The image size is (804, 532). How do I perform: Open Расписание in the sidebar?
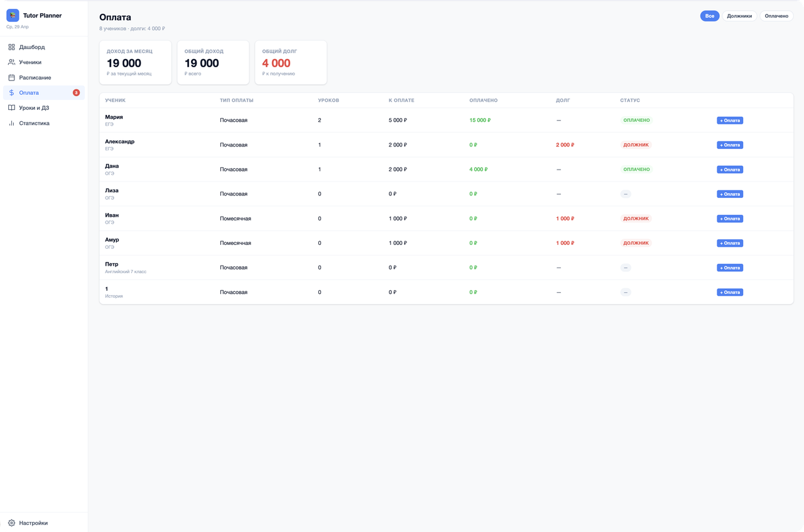click(x=44, y=77)
